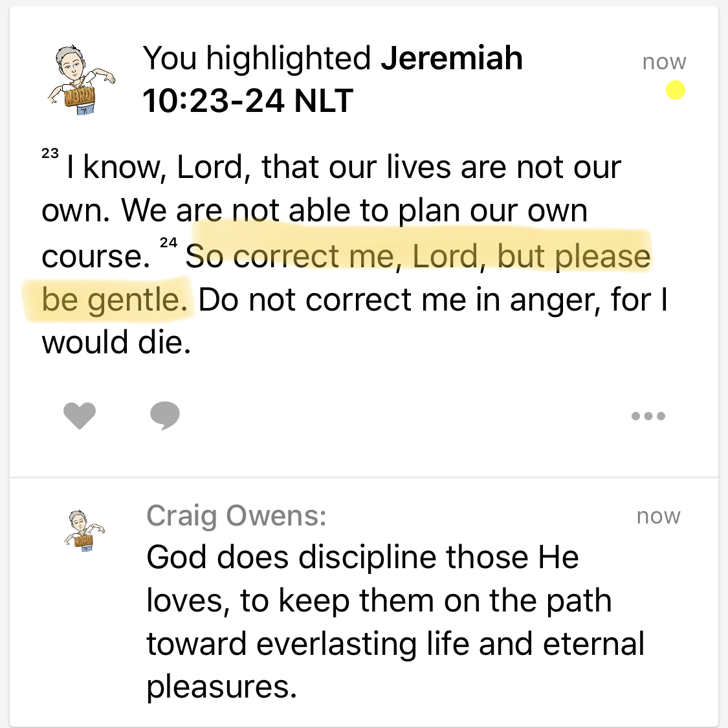
Task: Tap the superscript verse number 23
Action: (50, 153)
